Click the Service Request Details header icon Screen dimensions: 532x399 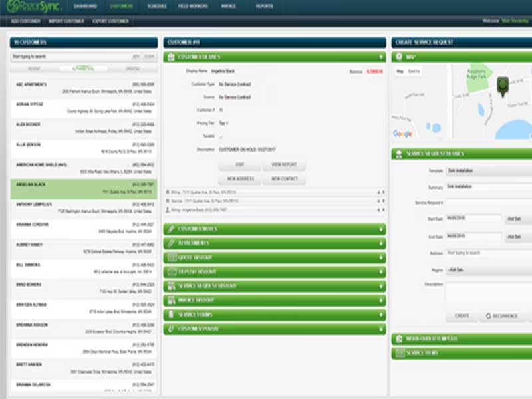(x=400, y=154)
